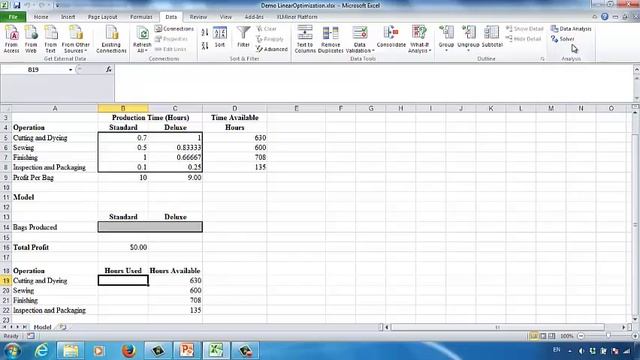
Task: Toggle the Filter funnel
Action: click(243, 37)
